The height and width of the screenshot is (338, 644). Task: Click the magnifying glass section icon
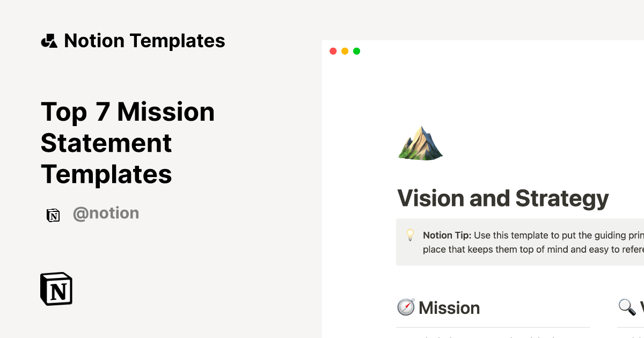(x=626, y=307)
